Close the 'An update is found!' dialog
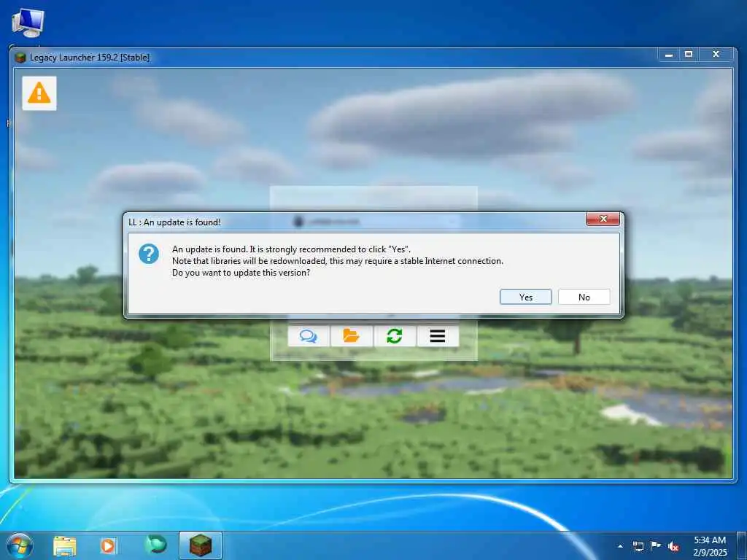This screenshot has height=560, width=747. coord(603,219)
